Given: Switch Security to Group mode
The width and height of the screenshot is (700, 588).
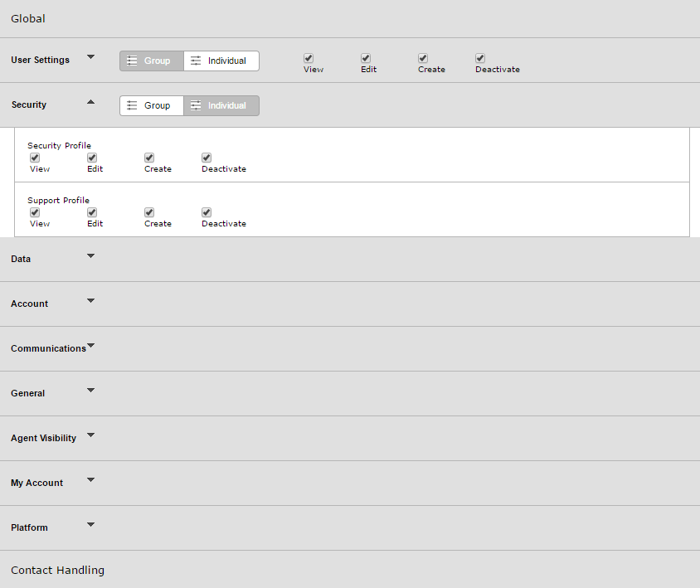Looking at the screenshot, I should tap(152, 105).
